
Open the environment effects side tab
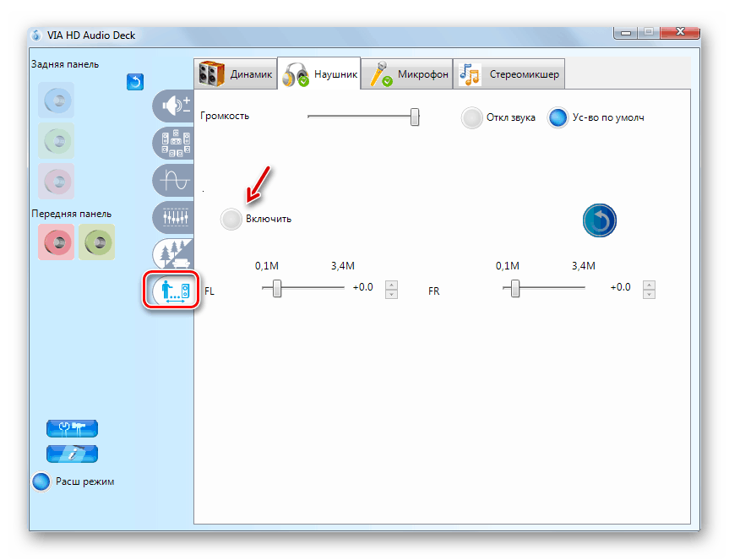pos(173,253)
